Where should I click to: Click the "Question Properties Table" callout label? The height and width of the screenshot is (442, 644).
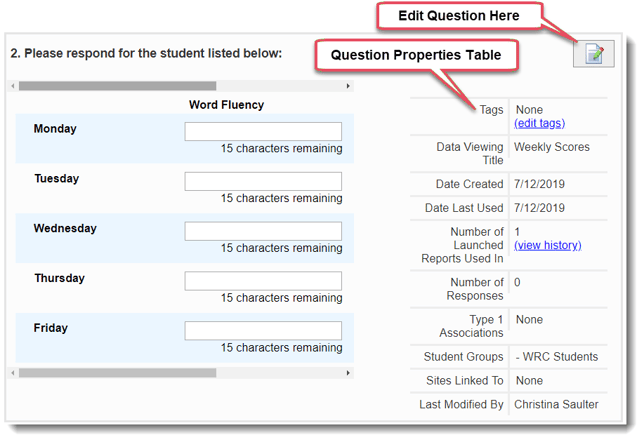click(416, 56)
